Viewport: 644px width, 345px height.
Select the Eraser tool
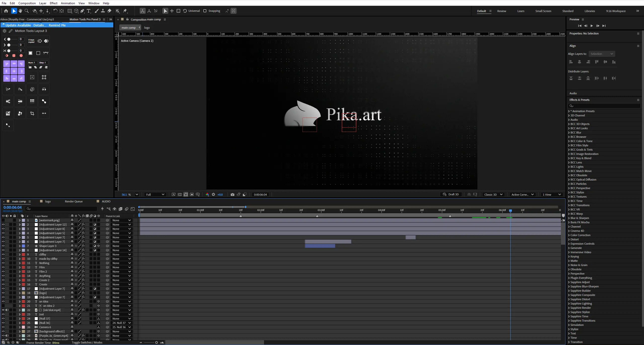tap(109, 11)
